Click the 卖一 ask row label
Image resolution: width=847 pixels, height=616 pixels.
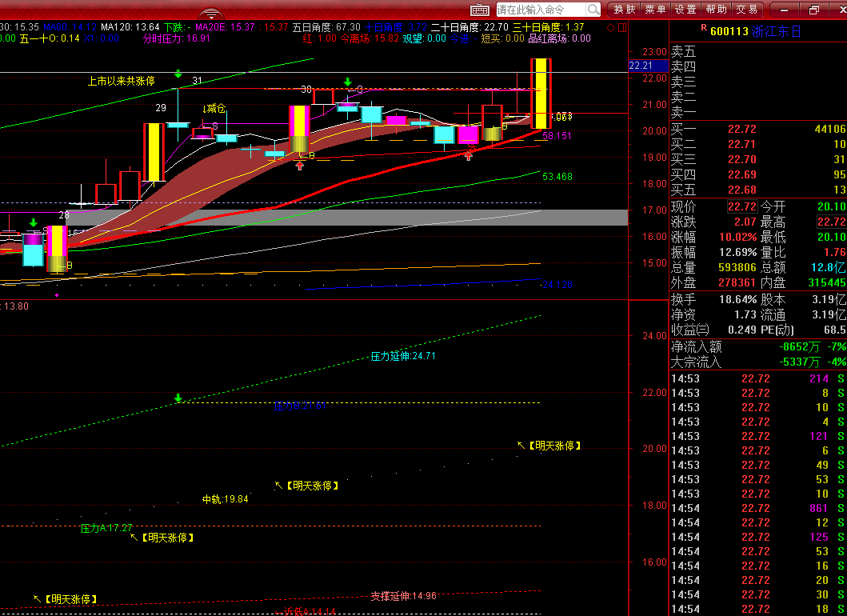click(683, 112)
